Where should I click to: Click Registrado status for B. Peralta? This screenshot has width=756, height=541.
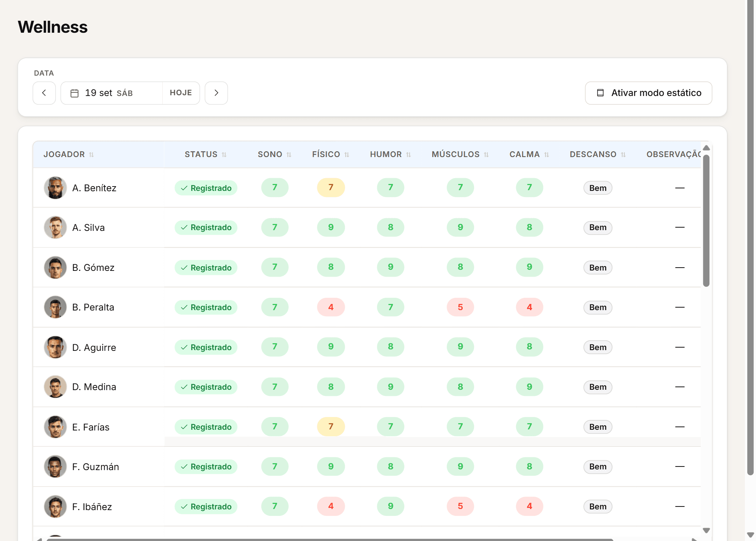coord(206,307)
